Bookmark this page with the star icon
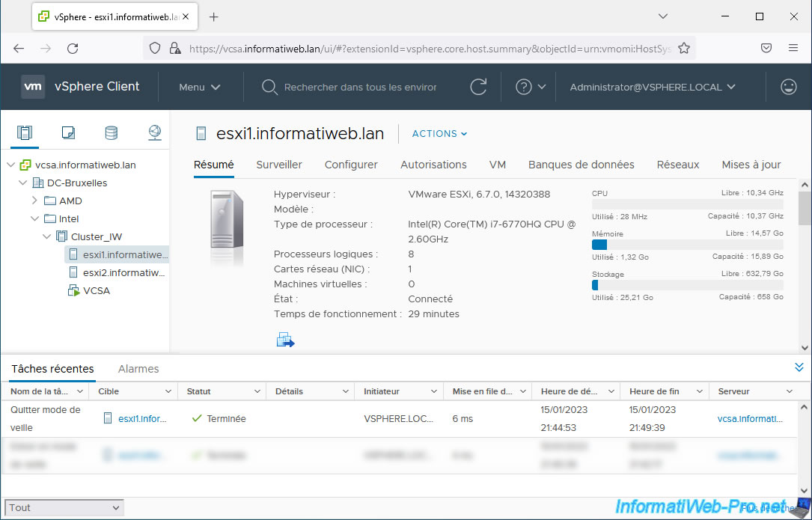This screenshot has width=812, height=520. tap(684, 48)
